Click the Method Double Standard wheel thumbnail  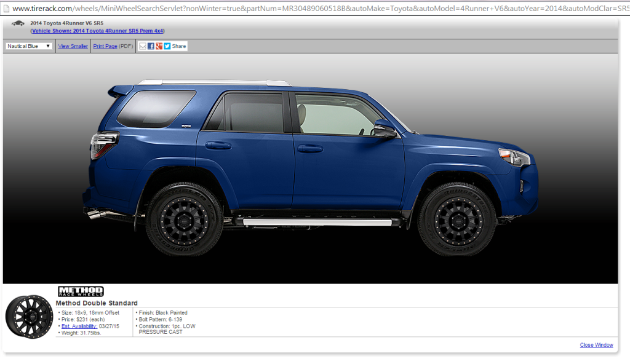point(29,316)
